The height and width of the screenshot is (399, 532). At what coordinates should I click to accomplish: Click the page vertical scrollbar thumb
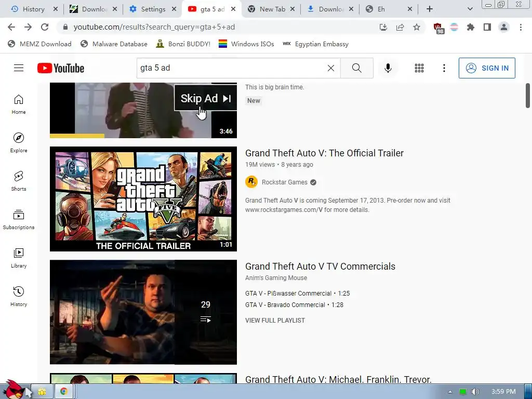(528, 96)
